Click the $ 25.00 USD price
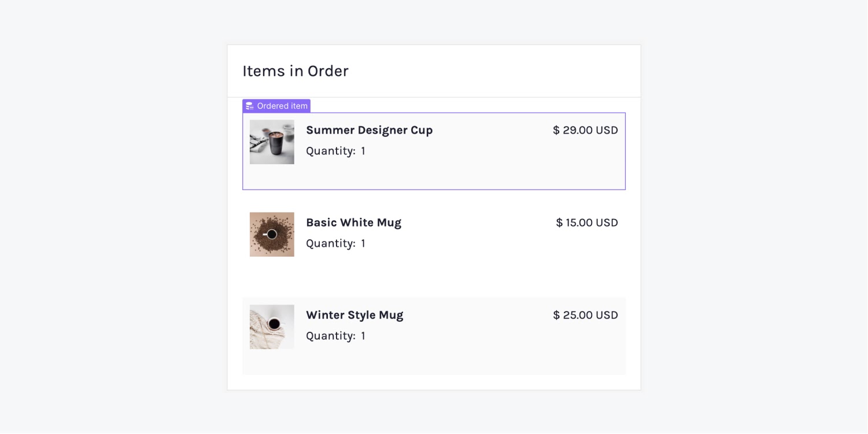The image size is (868, 434). [x=585, y=315]
